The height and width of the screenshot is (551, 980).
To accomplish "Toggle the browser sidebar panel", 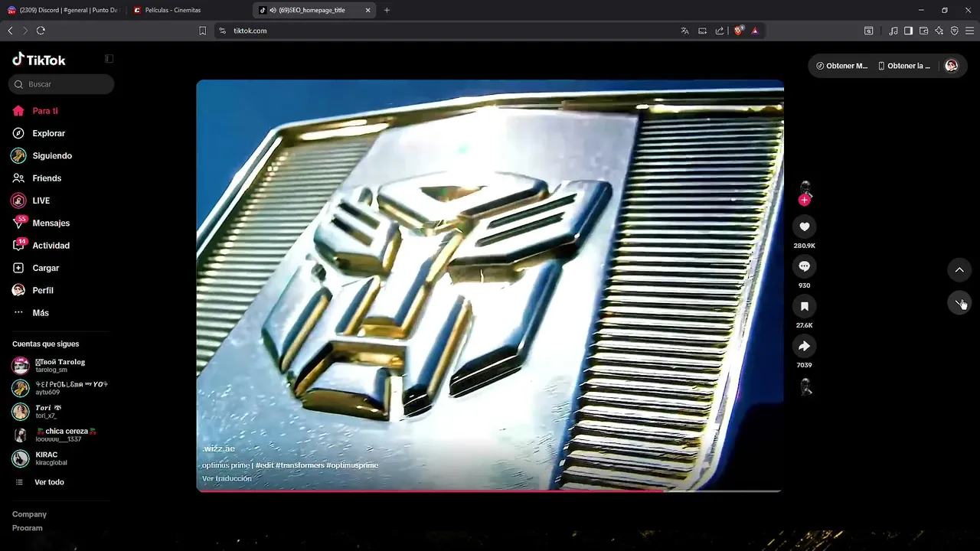I will [908, 31].
